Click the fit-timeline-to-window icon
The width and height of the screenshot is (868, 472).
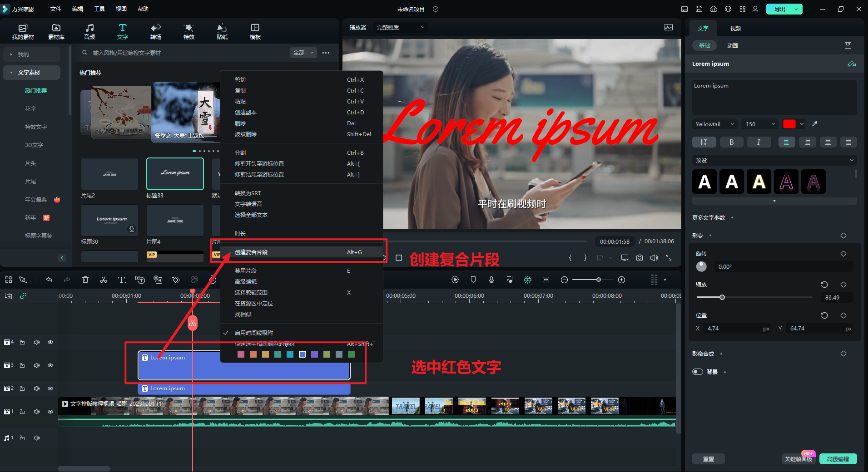pyautogui.click(x=546, y=280)
